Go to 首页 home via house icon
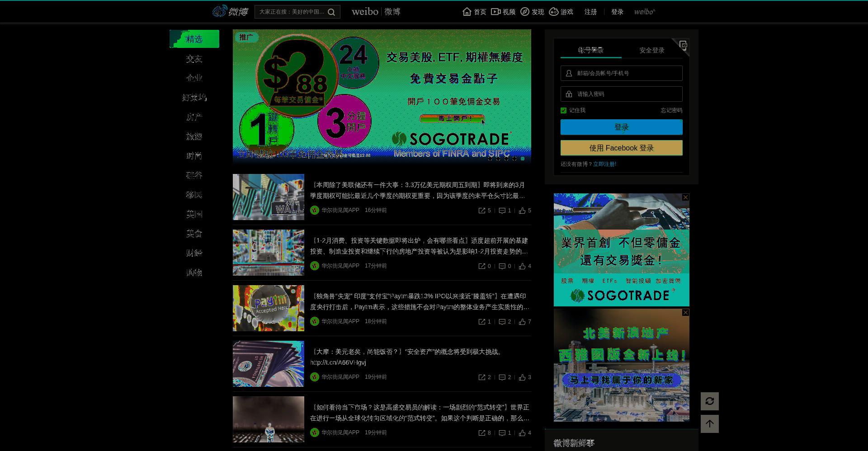 (x=467, y=12)
